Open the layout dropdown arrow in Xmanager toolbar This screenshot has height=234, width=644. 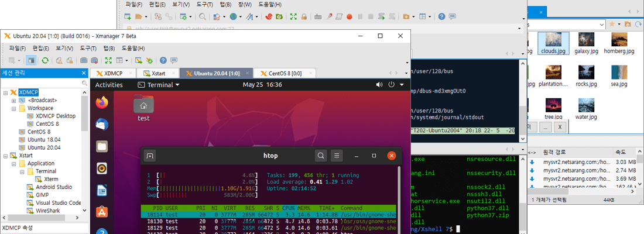pos(126,60)
